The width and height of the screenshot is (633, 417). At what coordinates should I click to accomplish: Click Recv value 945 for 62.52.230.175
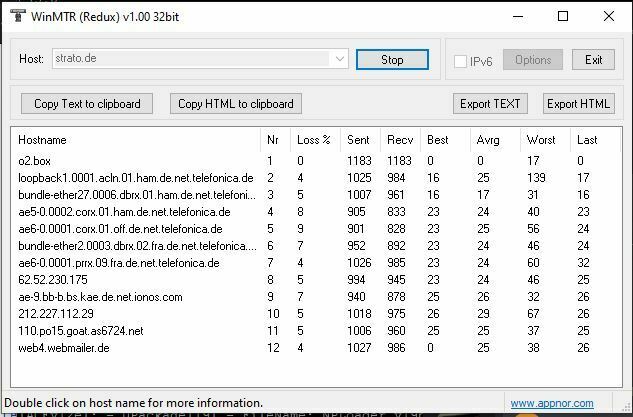pos(396,280)
